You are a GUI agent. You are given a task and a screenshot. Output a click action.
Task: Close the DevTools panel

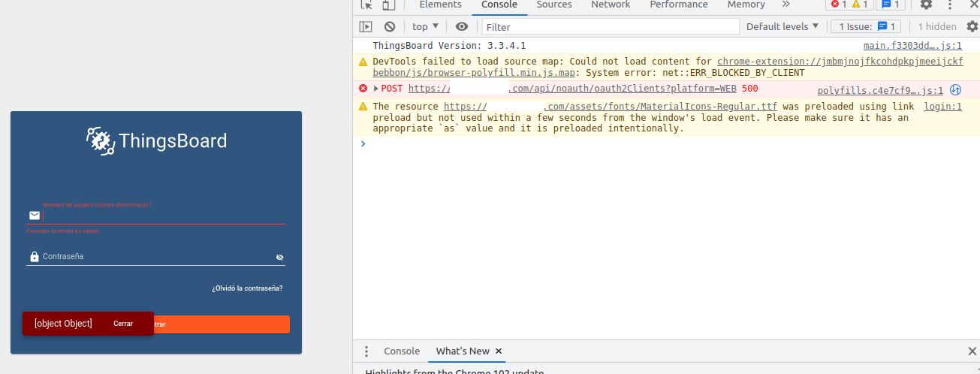pos(973,5)
